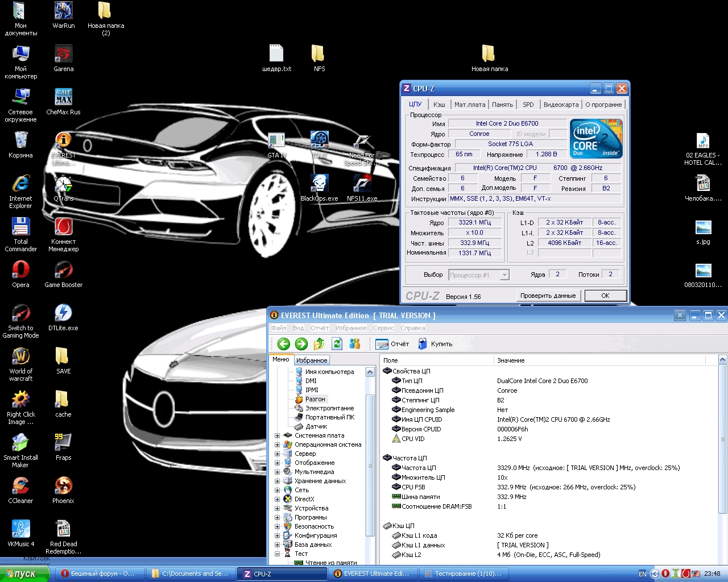The height and width of the screenshot is (582, 728).
Task: Click the пуск Start button
Action: click(24, 574)
